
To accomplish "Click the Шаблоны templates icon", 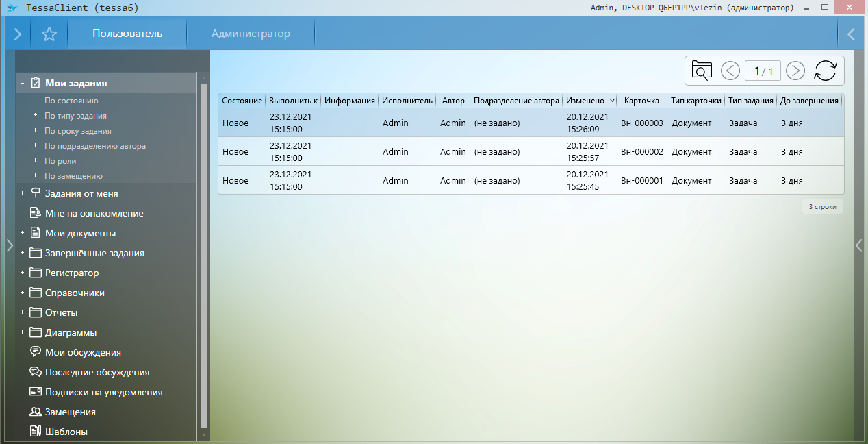I will [36, 432].
